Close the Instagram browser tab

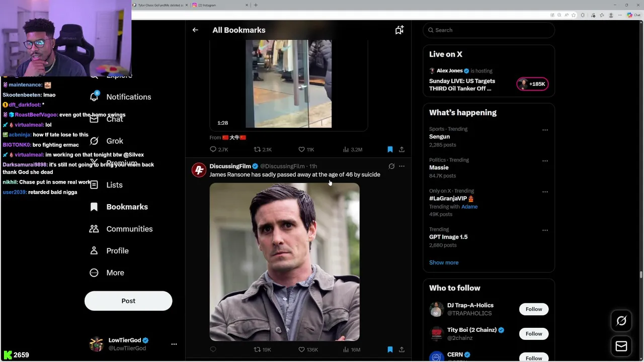[x=247, y=5]
